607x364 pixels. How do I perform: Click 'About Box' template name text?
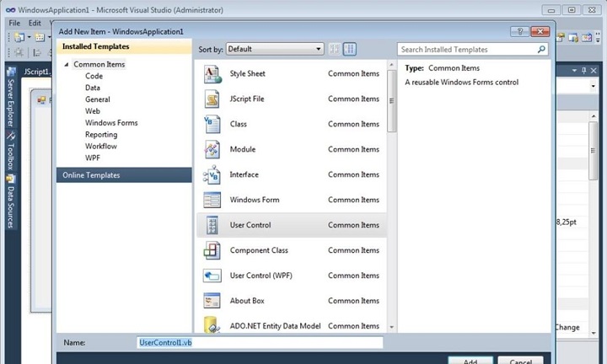click(247, 301)
